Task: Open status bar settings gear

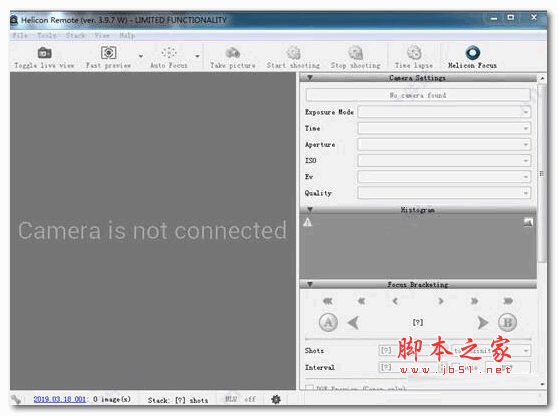Action: click(275, 399)
